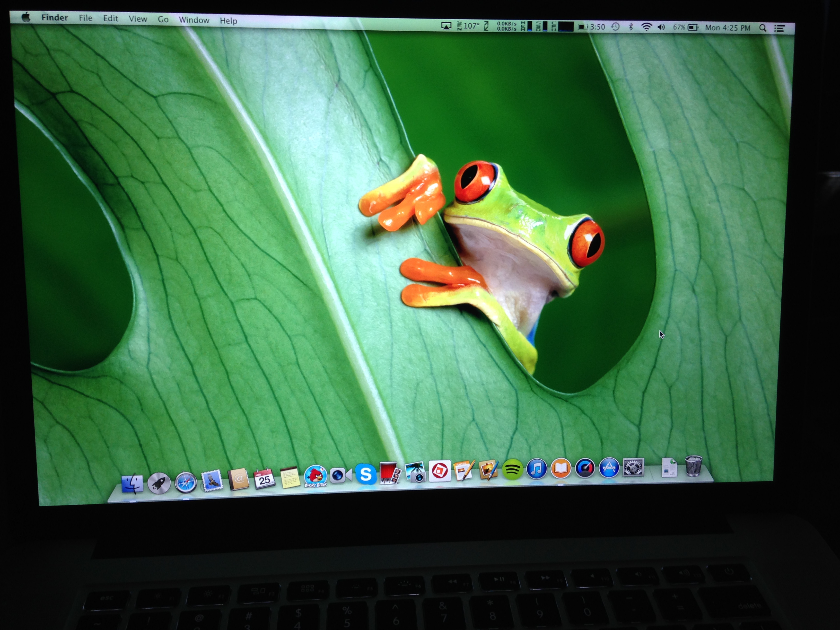
Task: Launch Safari from the dock
Action: (x=186, y=483)
